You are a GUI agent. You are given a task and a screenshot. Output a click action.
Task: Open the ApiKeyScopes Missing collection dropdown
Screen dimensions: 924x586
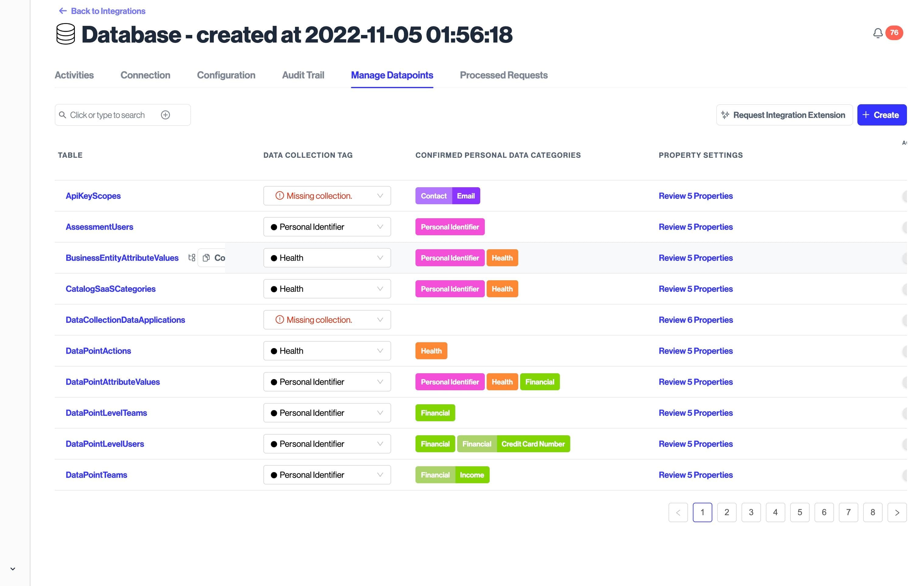click(x=327, y=196)
